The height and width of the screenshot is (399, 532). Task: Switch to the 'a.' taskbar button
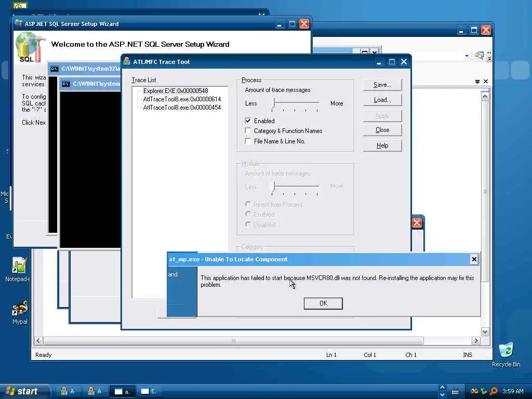(123, 392)
